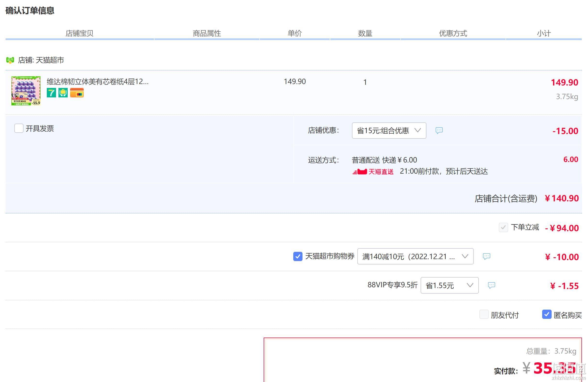Viewport: 588px width, 382px height.
Task: Open the store discount info bubble icon
Action: click(439, 130)
